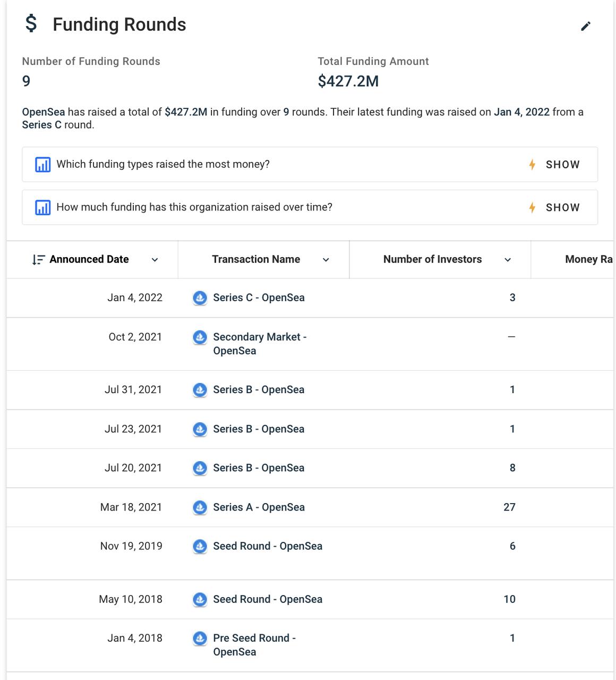Show which funding types raised most money
Image resolution: width=616 pixels, height=680 pixels.
pyautogui.click(x=555, y=165)
